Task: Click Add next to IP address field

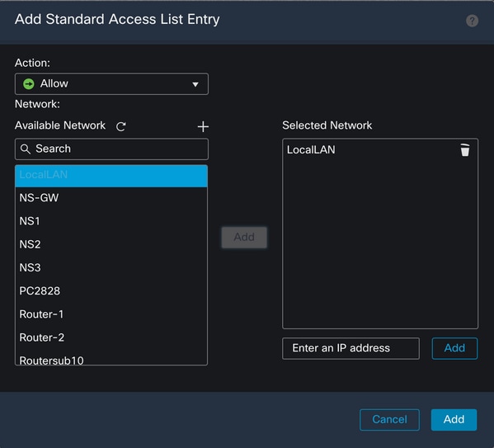Action: [x=454, y=348]
